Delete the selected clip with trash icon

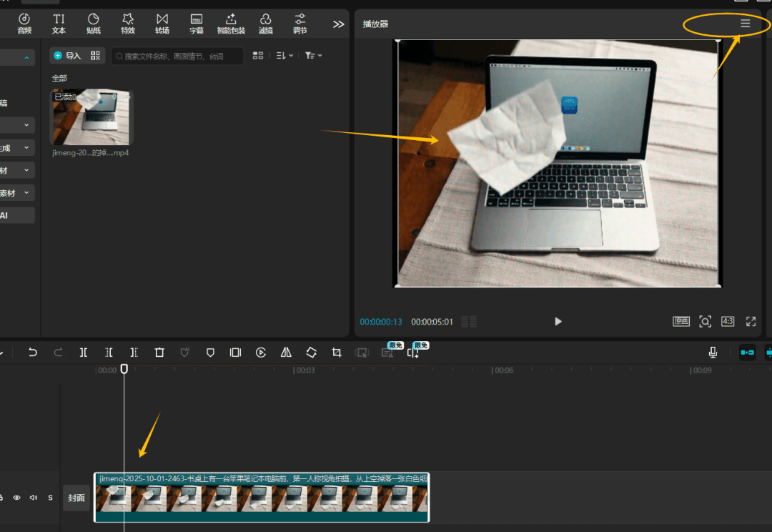coord(159,353)
